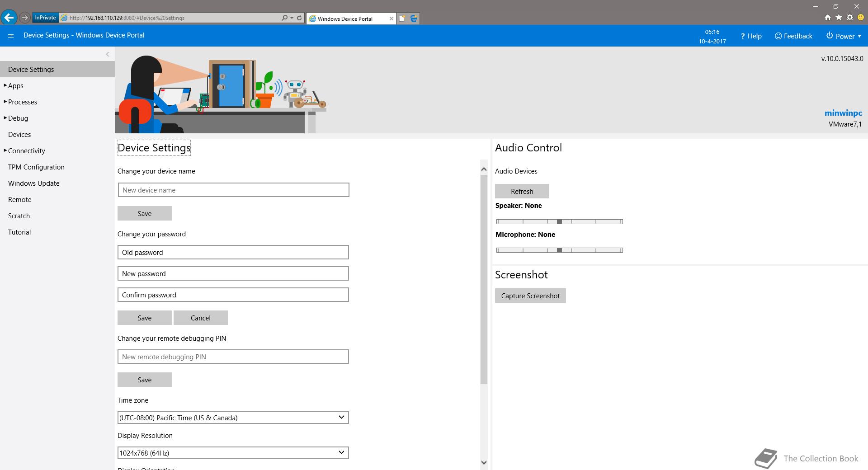Close the Windows Device Portal tab
Viewport: 868px width, 470px height.
click(392, 19)
